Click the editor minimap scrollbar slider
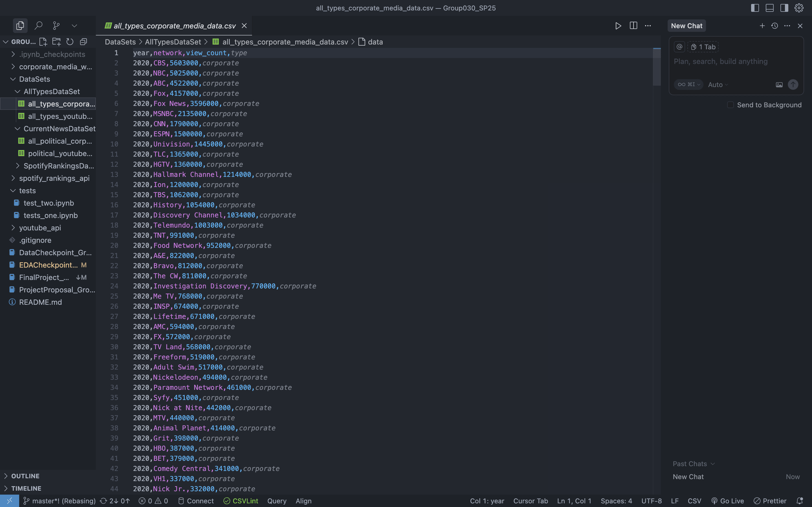812x507 pixels. [x=657, y=67]
